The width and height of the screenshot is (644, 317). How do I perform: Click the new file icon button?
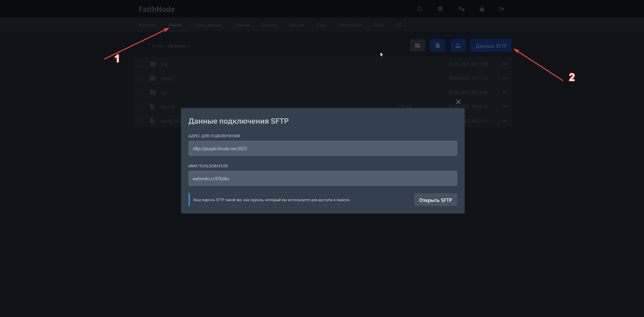point(438,46)
